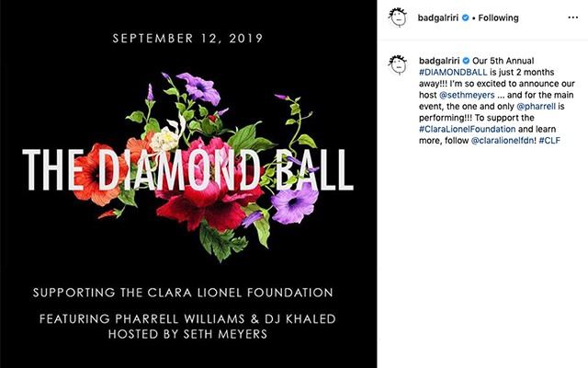Open the #ClaraLionelFoundation hashtag link
This screenshot has width=588, height=368.
(468, 129)
